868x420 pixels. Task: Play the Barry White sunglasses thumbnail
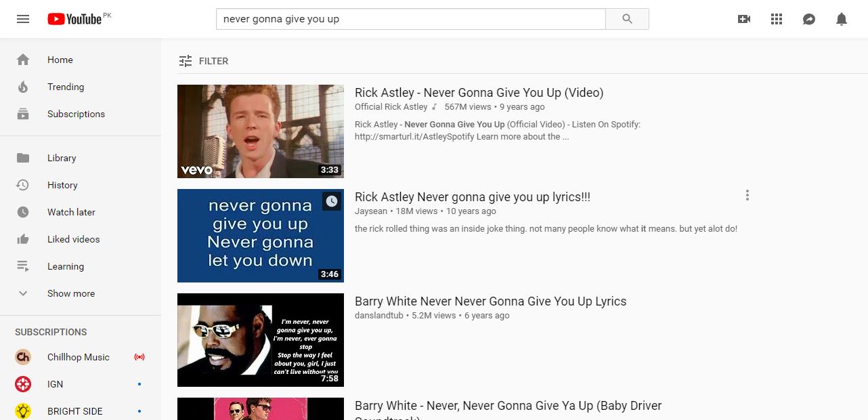[x=261, y=340]
